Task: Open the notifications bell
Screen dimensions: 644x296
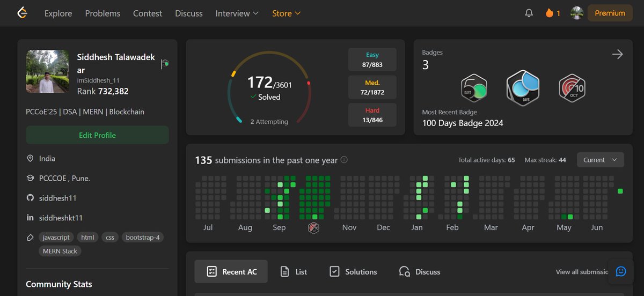Action: pos(529,13)
